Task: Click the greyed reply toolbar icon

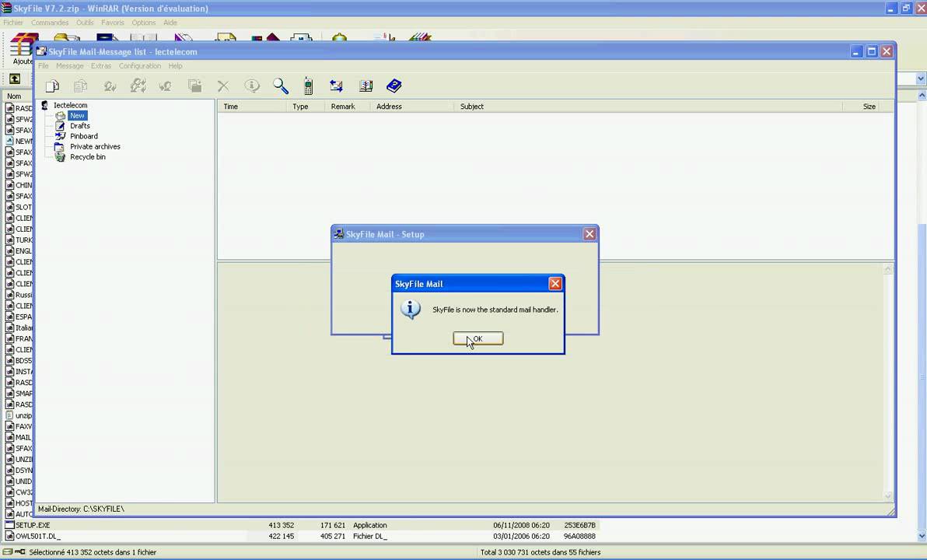Action: (x=110, y=86)
